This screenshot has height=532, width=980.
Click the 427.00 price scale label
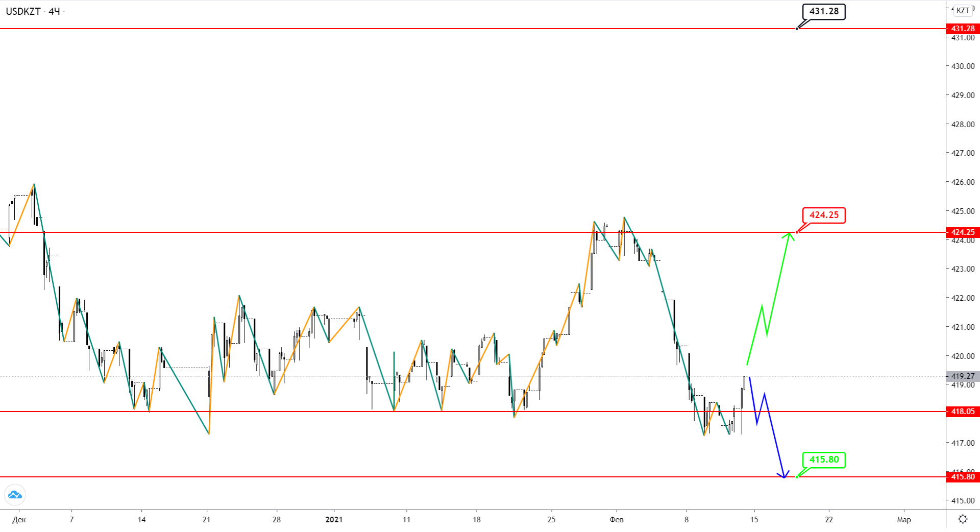(963, 153)
